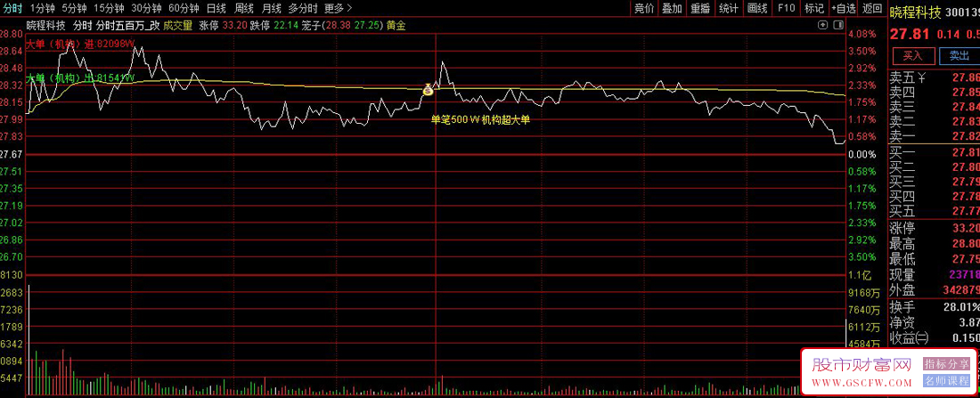Open the 股市财富网 website logo link
Viewport: 980px width, 398px height.
click(862, 364)
